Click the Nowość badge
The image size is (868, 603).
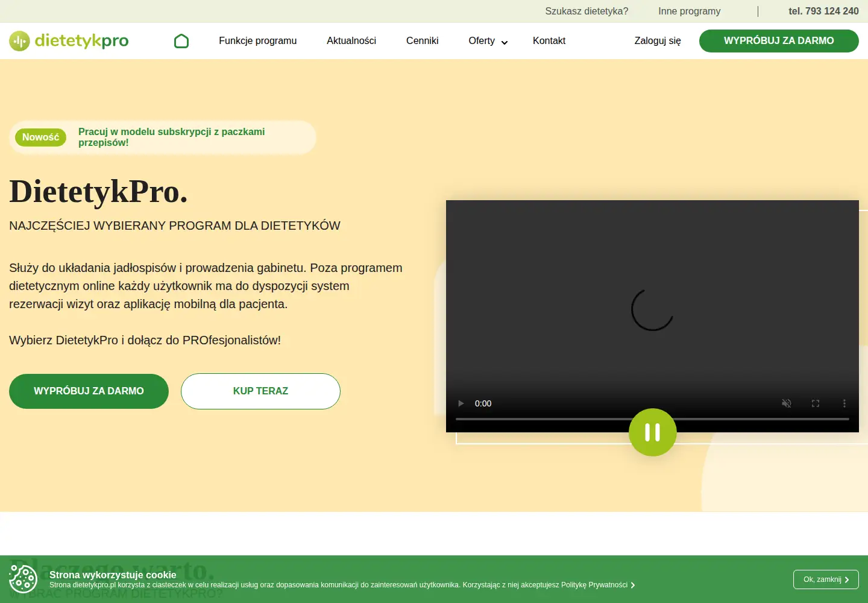[x=40, y=137]
